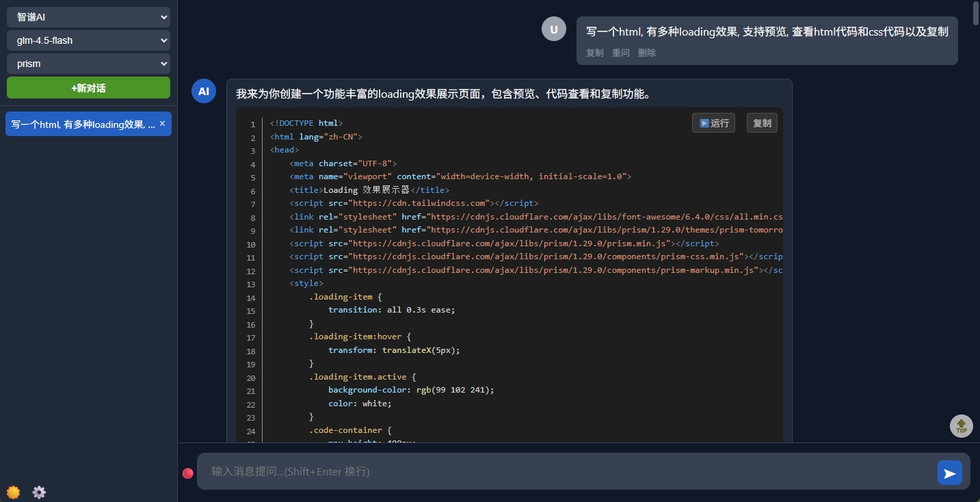Click the page vertical scrollbar thumb
Image resolution: width=980 pixels, height=502 pixels.
pos(976,14)
